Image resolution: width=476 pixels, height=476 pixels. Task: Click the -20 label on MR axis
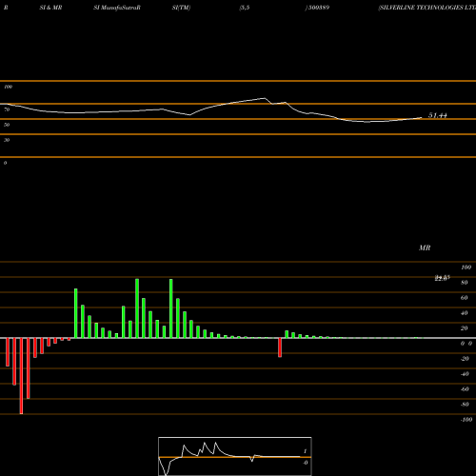pyautogui.click(x=465, y=359)
